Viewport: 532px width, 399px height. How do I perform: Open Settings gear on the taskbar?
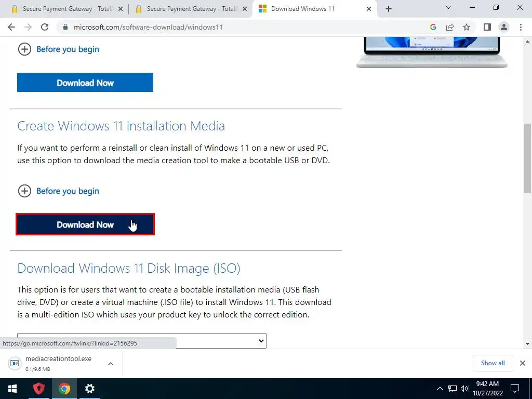pos(89,389)
